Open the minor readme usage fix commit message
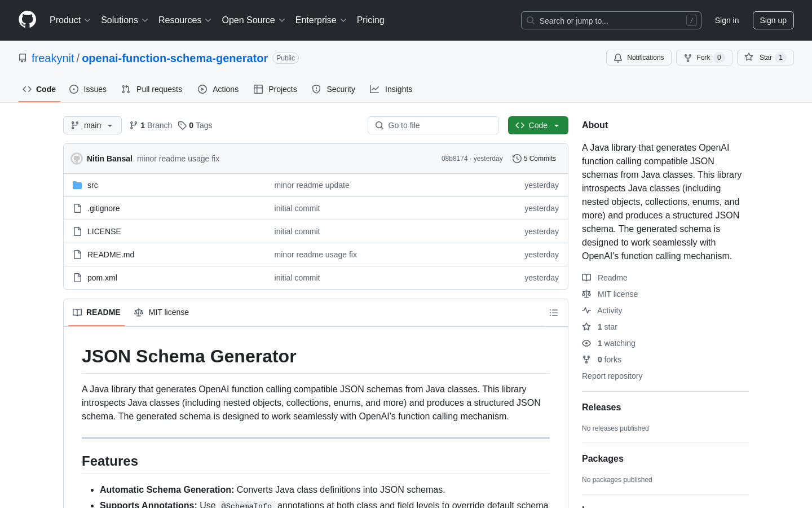812x508 pixels. (x=178, y=159)
